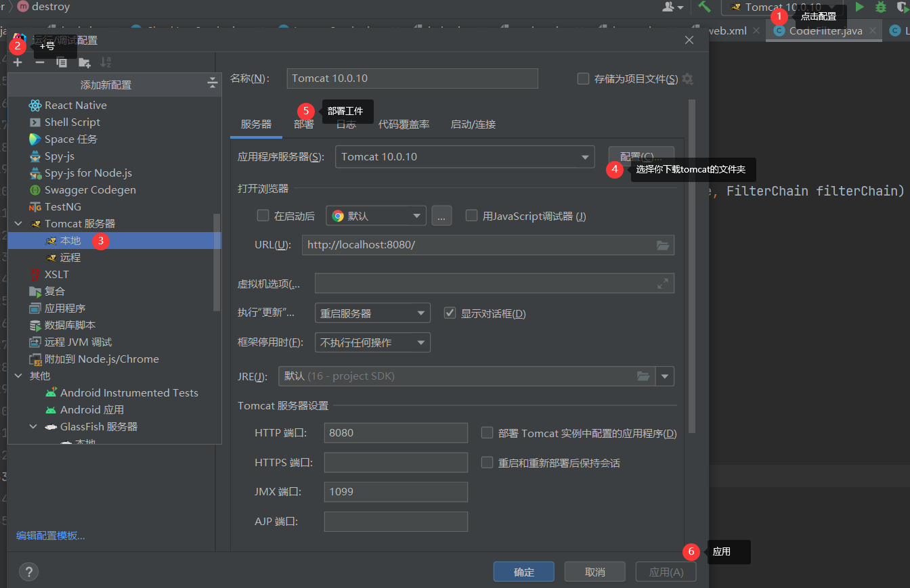Open 编辑配置模板 link

(51, 535)
